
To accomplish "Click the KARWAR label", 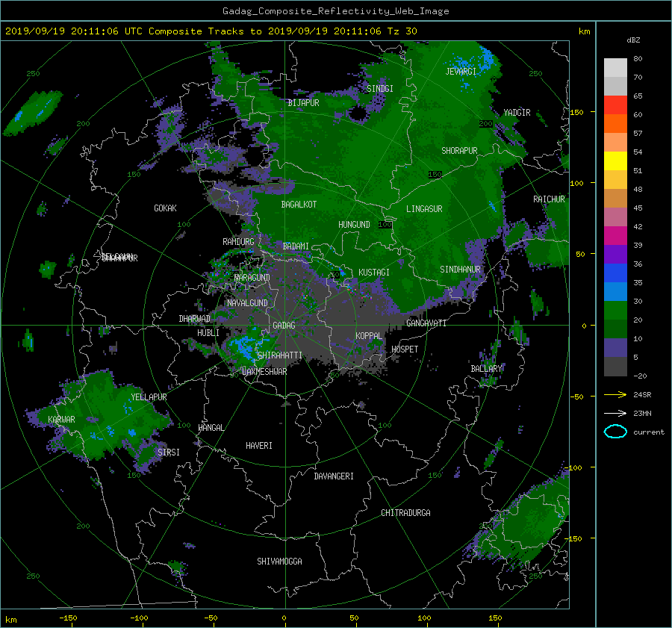I will pyautogui.click(x=61, y=420).
